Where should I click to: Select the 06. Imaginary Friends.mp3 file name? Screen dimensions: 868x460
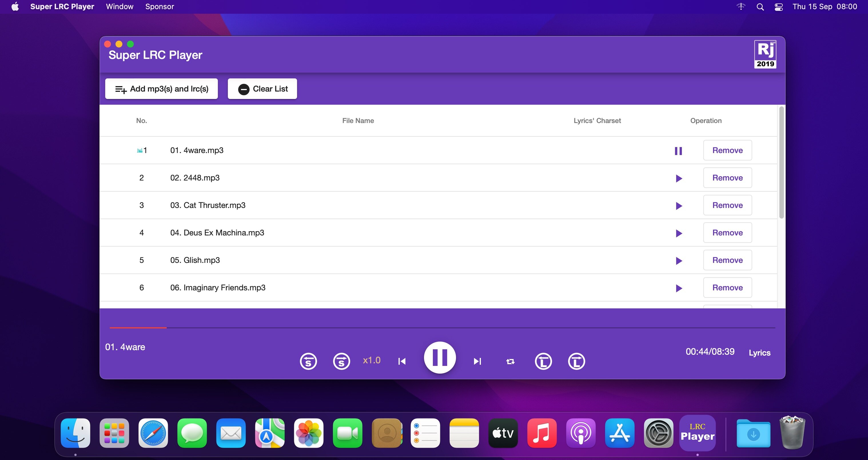click(x=218, y=287)
